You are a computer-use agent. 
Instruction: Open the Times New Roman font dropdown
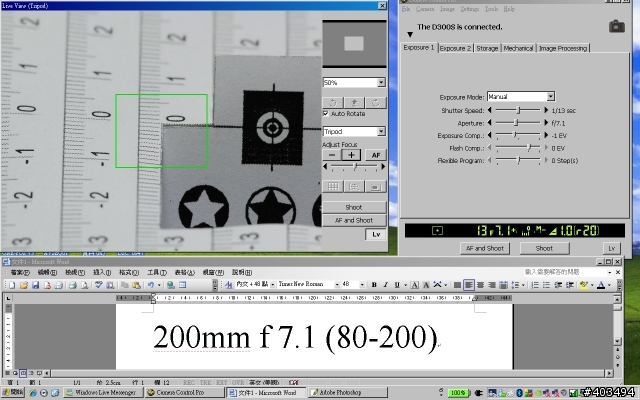[x=337, y=284]
